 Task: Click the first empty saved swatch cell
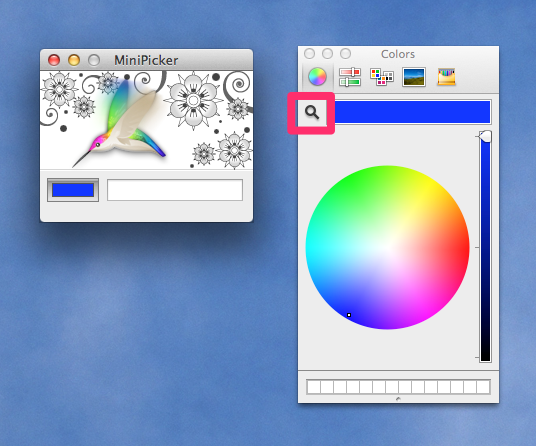point(313,387)
